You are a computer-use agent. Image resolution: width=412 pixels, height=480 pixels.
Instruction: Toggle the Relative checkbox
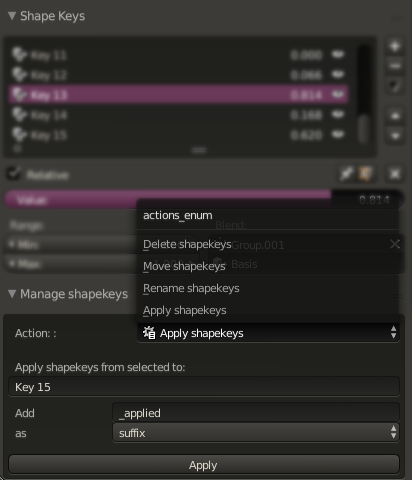pyautogui.click(x=14, y=174)
